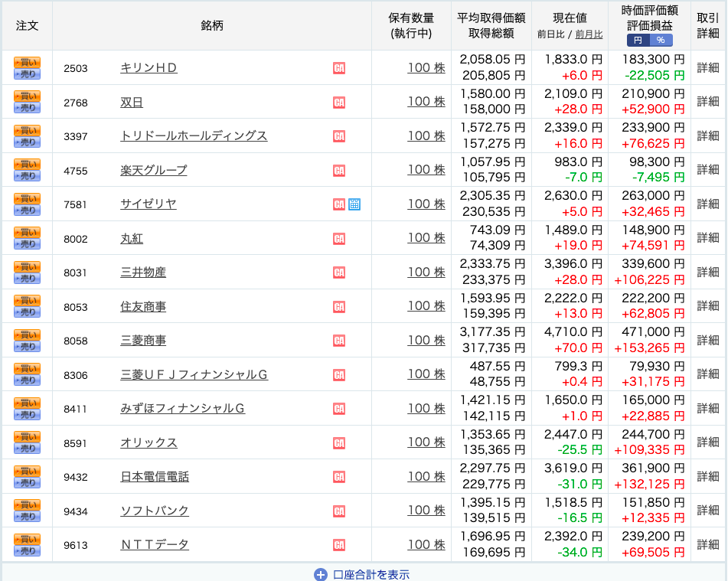Open the トリドールホールディングス stock link
This screenshot has width=728, height=581.
click(x=194, y=135)
